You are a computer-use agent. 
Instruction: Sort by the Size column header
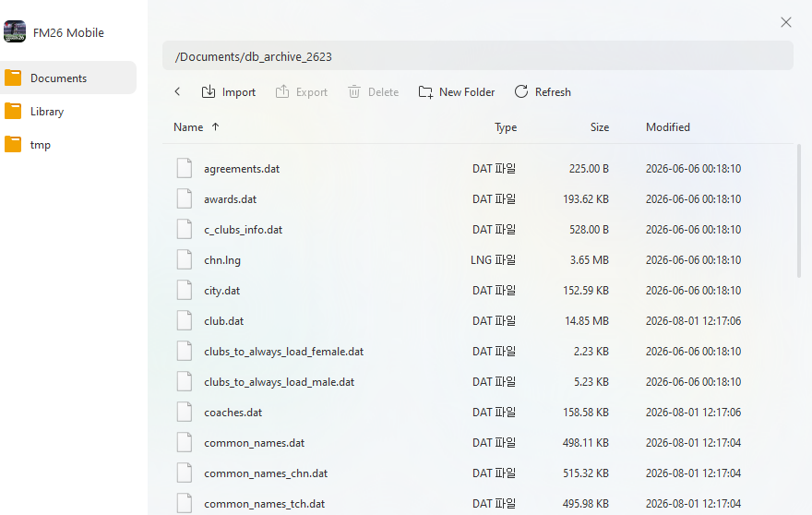point(599,127)
